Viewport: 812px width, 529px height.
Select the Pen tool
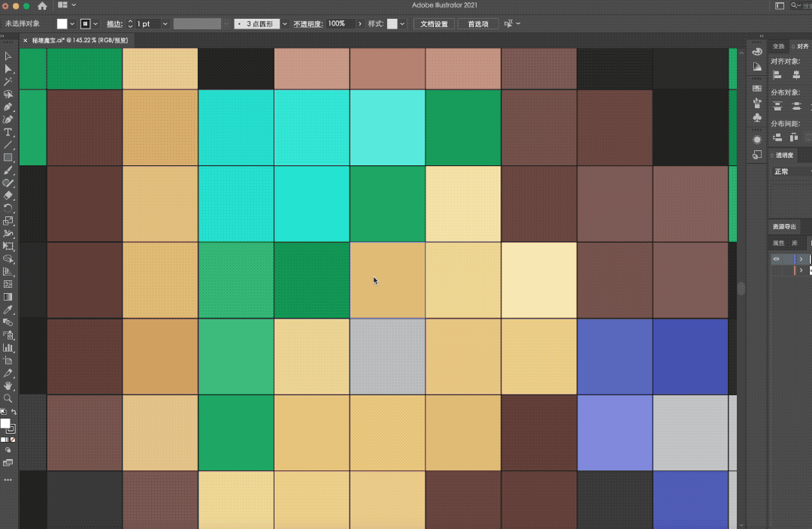(8, 107)
